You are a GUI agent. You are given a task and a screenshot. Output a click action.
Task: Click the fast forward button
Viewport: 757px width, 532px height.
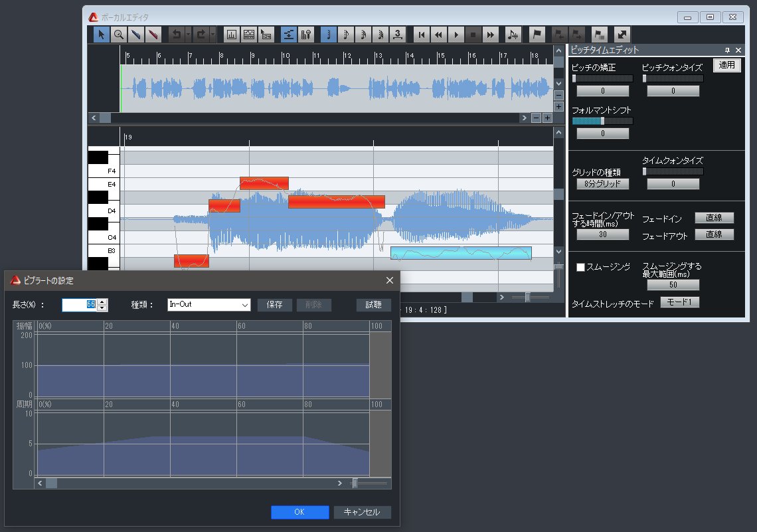coord(490,35)
